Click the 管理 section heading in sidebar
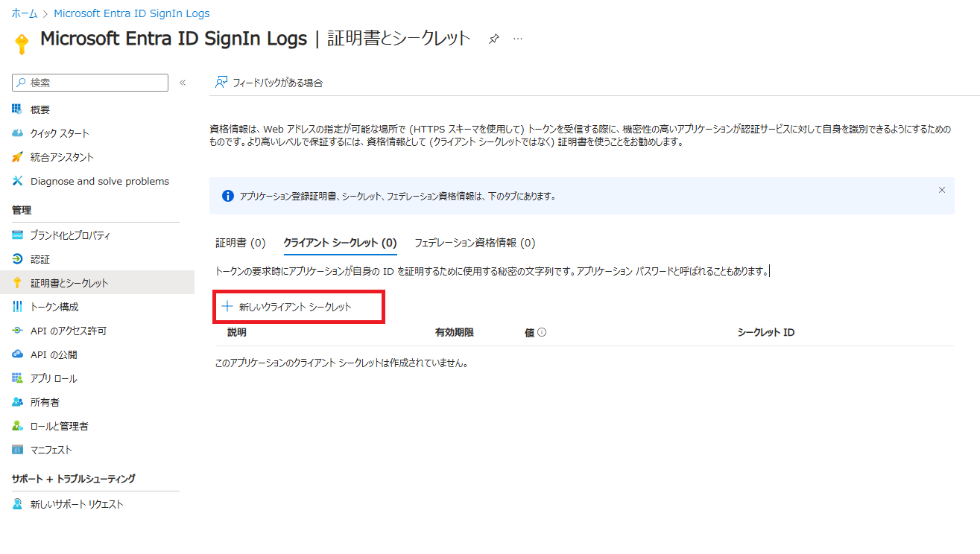Screen dimensions: 980x554 coord(22,210)
